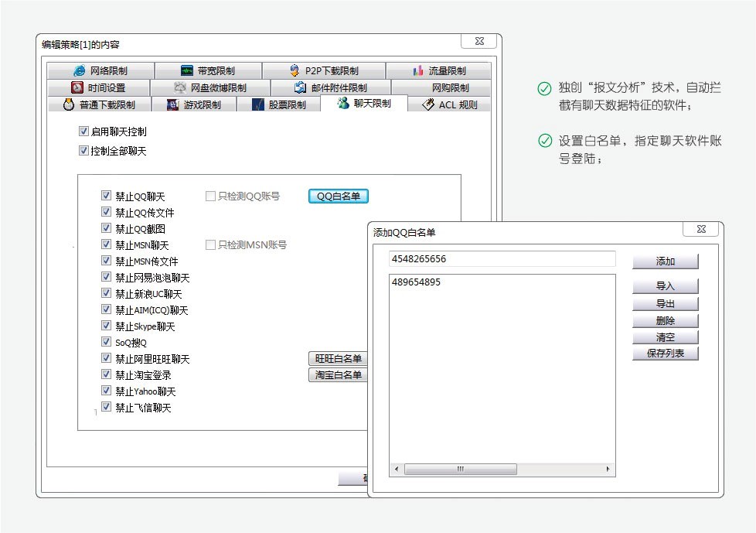
Task: Click the QQ number input field
Action: pos(502,259)
